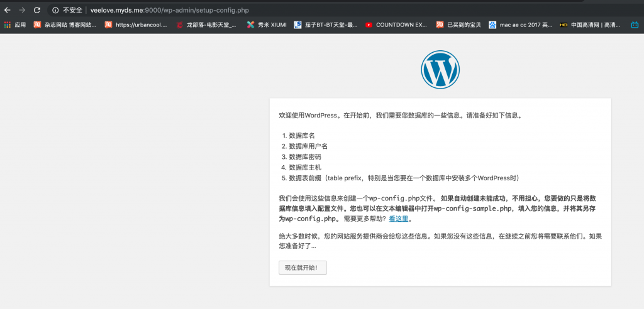Click the 数据库用户名 list item
Image resolution: width=644 pixels, height=309 pixels.
pos(308,146)
